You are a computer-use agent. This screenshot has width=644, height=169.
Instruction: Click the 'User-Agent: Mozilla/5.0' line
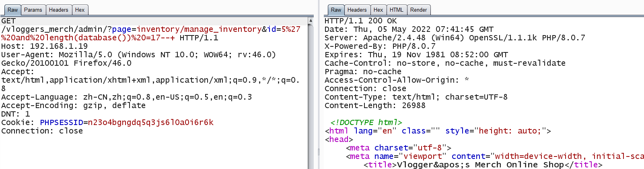click(138, 55)
